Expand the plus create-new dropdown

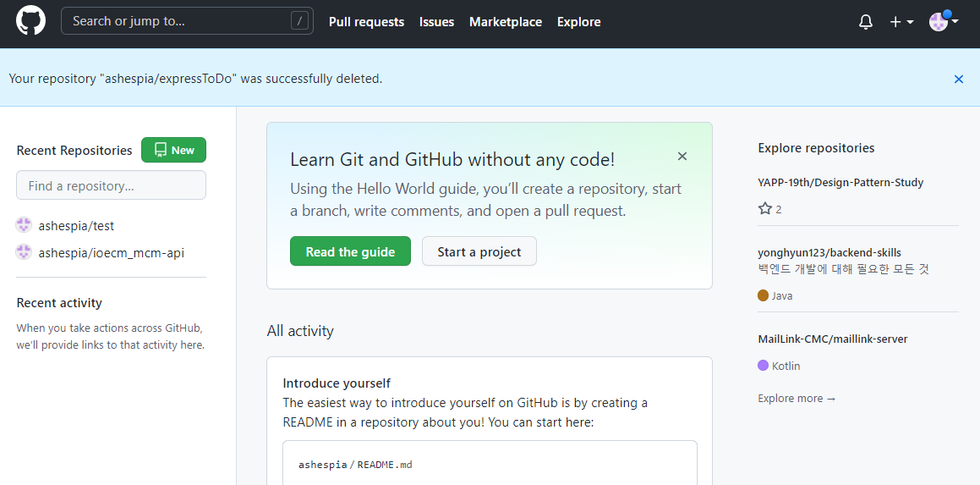coord(902,22)
